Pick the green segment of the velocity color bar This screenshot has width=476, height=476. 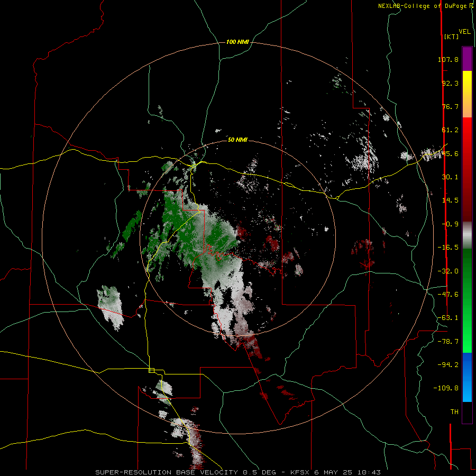(x=467, y=300)
